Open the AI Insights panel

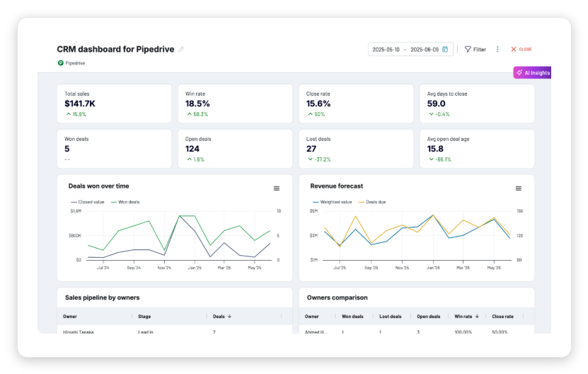(533, 73)
